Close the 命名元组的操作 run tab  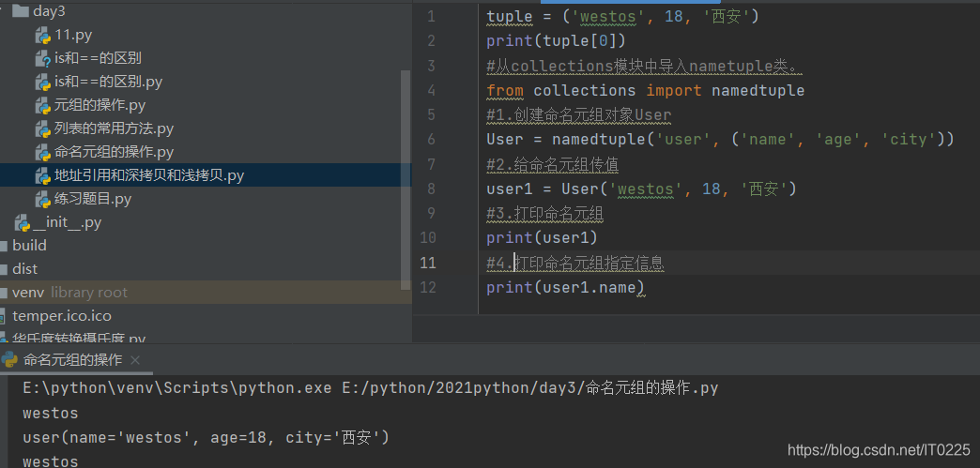pyautogui.click(x=135, y=360)
